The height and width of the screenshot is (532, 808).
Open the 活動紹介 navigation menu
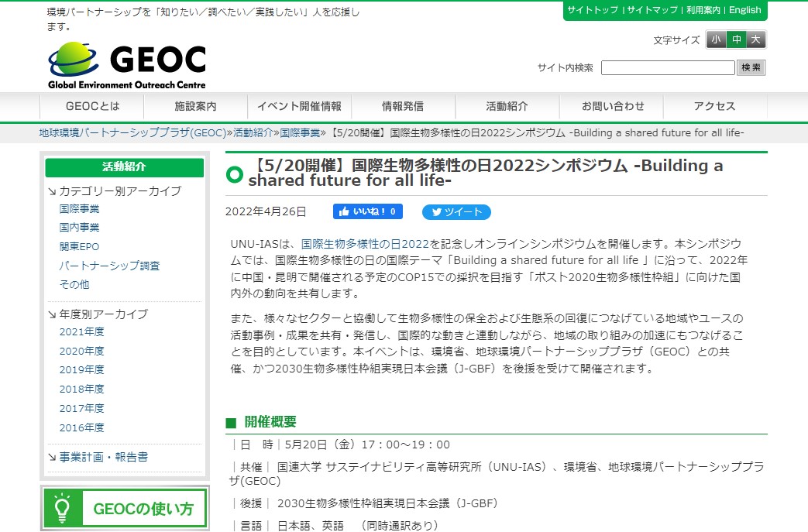point(505,106)
